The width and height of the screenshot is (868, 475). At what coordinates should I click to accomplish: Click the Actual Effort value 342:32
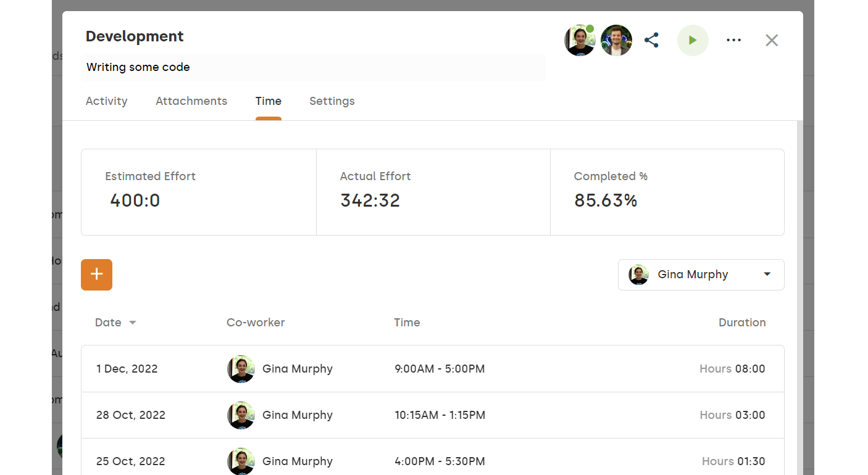click(370, 200)
